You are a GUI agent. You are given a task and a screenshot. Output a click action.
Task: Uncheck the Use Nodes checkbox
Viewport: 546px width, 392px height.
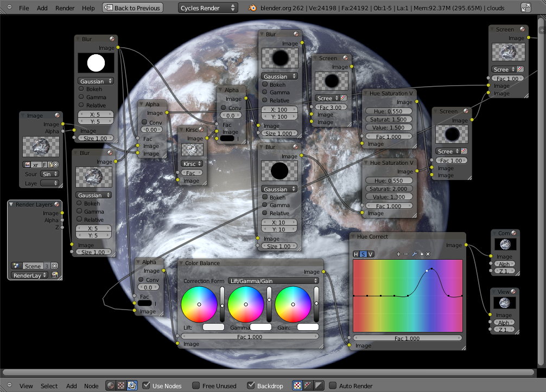(x=146, y=385)
